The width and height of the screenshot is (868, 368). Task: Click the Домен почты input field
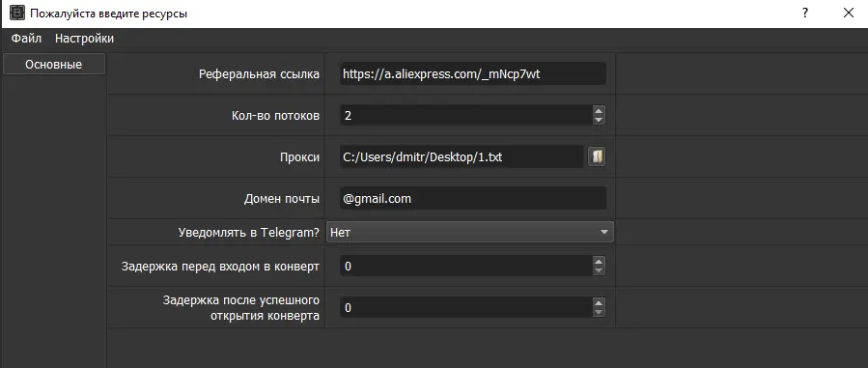473,198
